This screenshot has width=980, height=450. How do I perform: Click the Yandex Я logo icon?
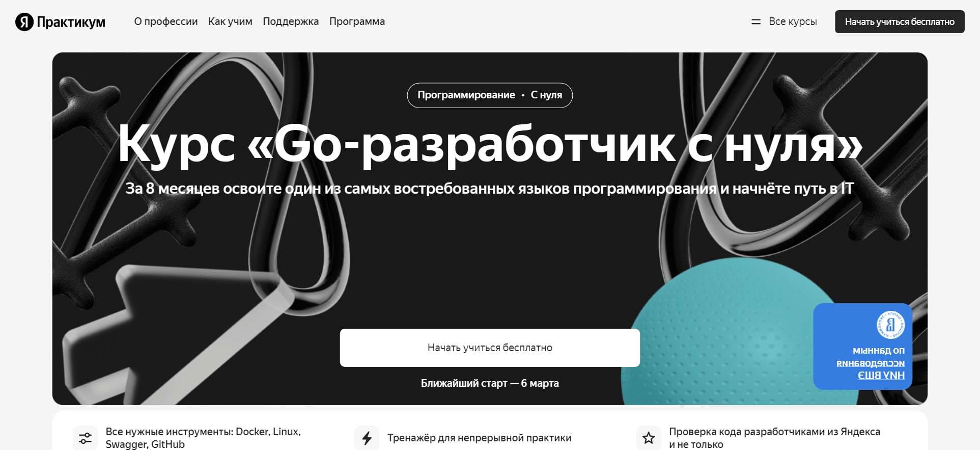pyautogui.click(x=24, y=22)
